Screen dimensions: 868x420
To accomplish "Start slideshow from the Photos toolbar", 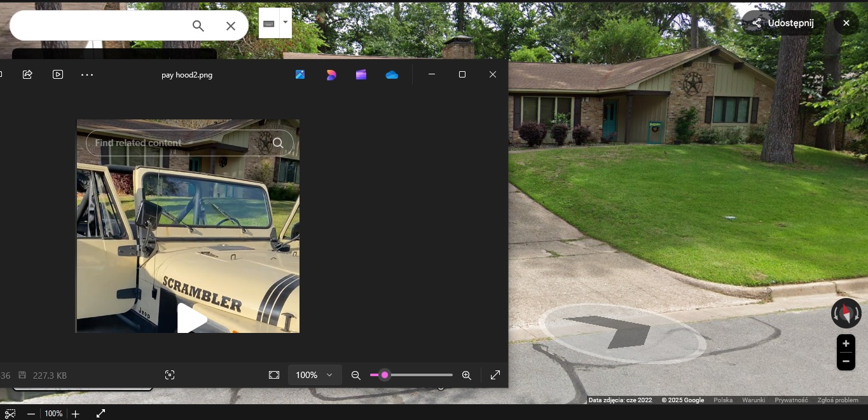I will click(58, 74).
